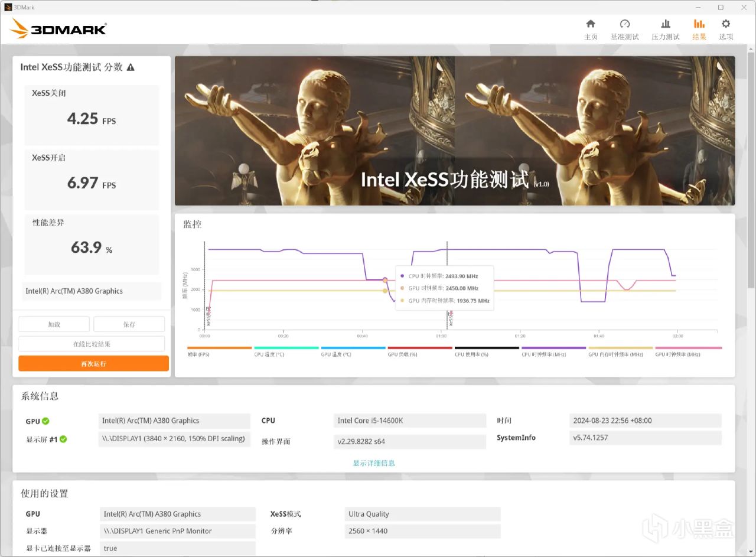Click the GPU name field under 系统信息
Viewport: 756px width, 557px height.
tap(174, 421)
